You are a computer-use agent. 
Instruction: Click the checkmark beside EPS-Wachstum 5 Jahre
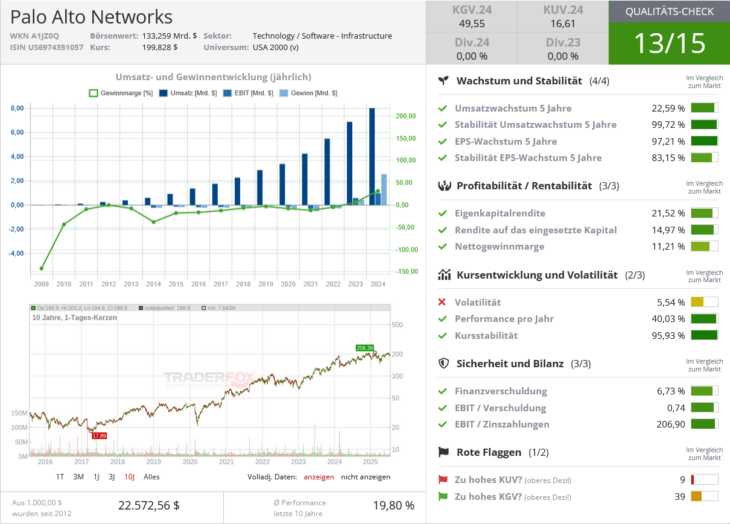click(x=442, y=141)
